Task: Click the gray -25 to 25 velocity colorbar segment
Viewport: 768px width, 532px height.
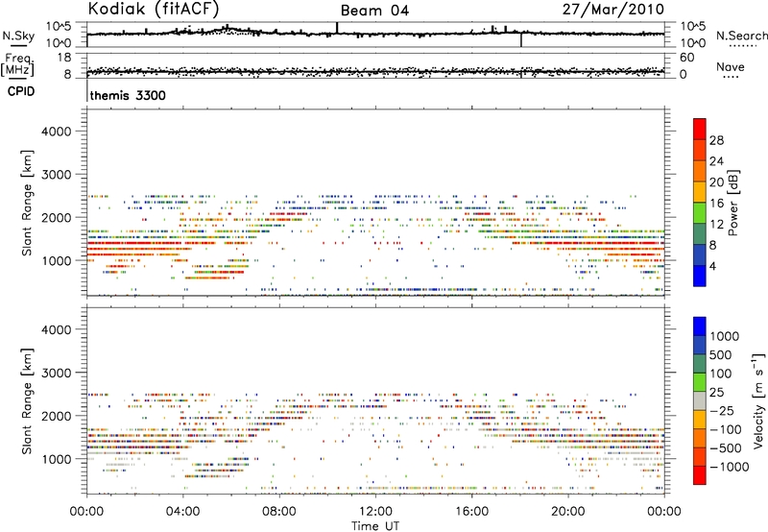Action: 700,401
